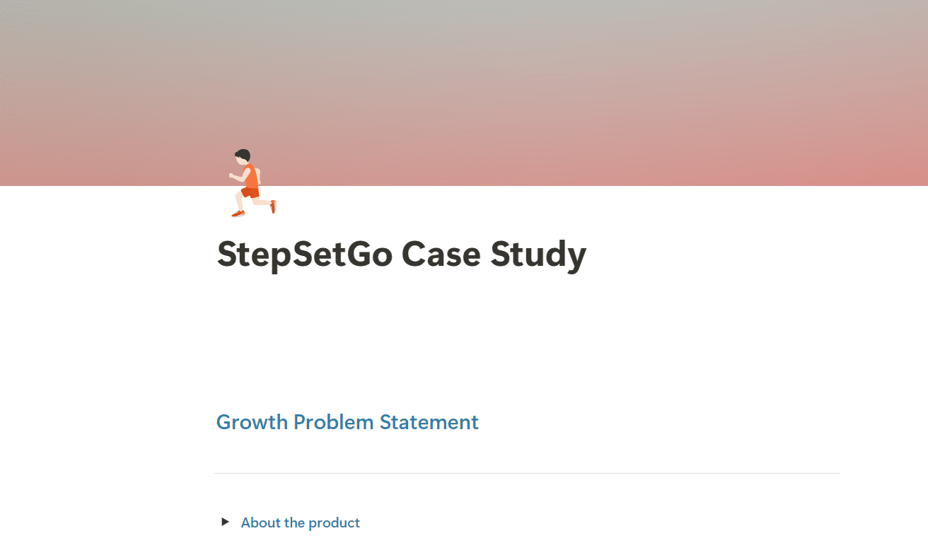Viewport: 928px width, 560px height.
Task: Click the word product in the toggle
Action: 334,523
